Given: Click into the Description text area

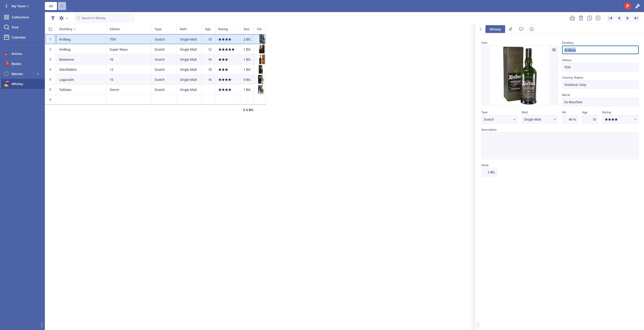Looking at the screenshot, I should (x=560, y=146).
